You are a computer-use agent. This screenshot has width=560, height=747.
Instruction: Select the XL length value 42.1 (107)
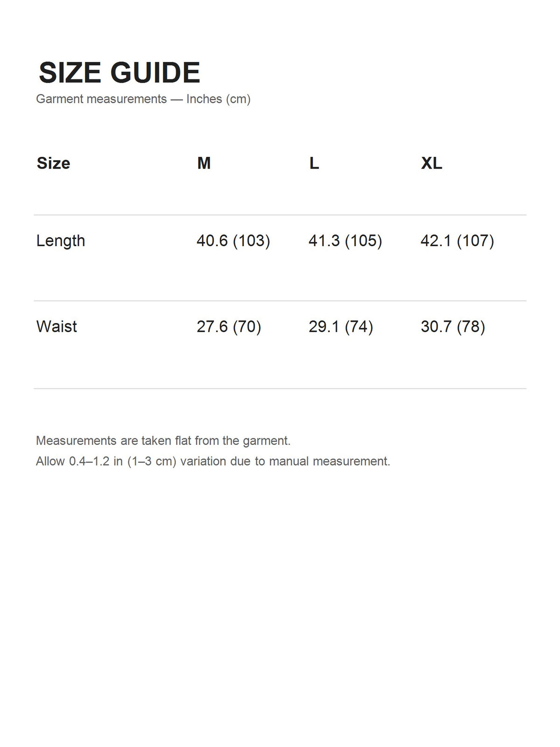pyautogui.click(x=457, y=241)
